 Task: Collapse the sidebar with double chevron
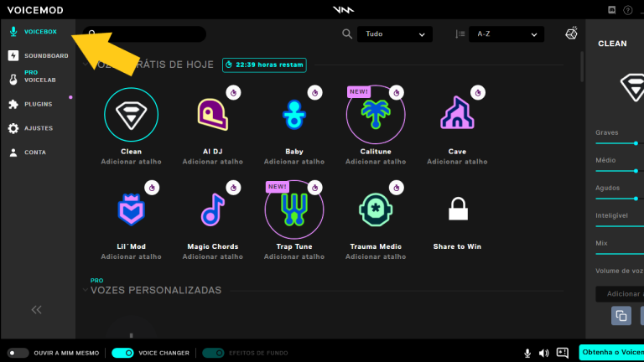(37, 310)
